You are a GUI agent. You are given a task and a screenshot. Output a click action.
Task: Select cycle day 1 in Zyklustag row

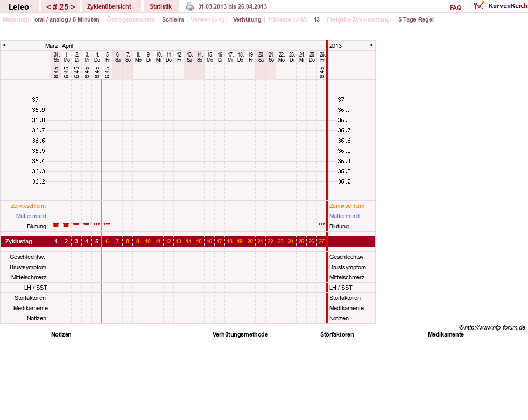(x=56, y=241)
